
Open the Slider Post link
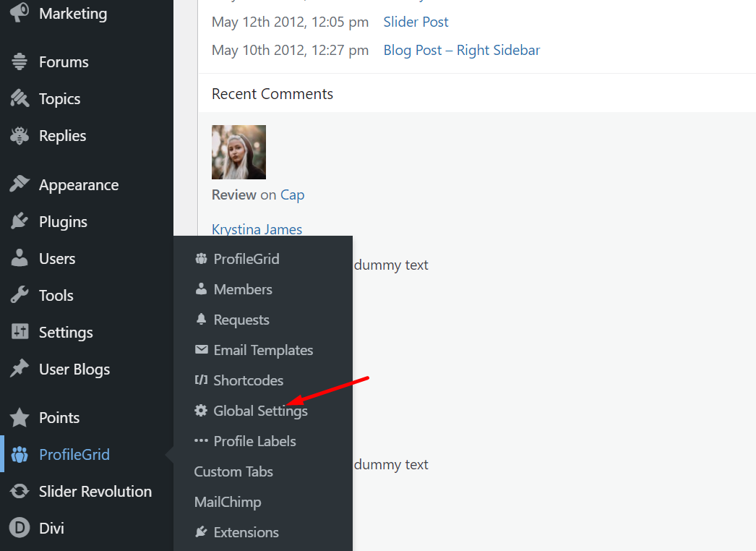pos(416,22)
